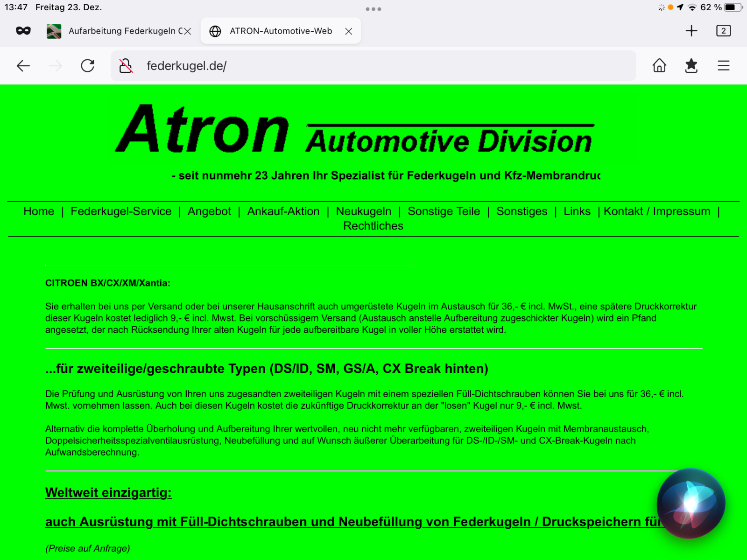The image size is (747, 560).
Task: Click the Aufarbeitung Federkugeln tab favicon
Action: click(x=54, y=31)
